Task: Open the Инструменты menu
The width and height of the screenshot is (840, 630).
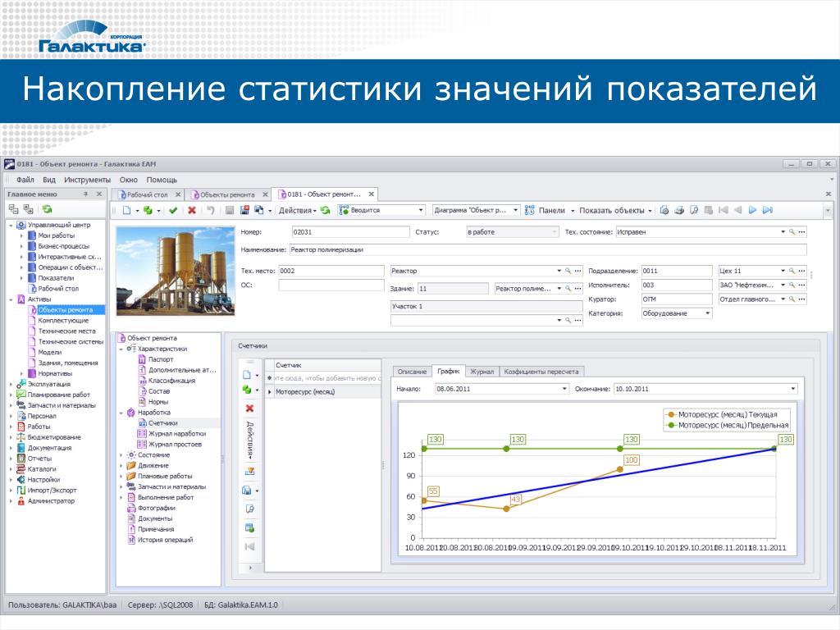Action: 87,180
